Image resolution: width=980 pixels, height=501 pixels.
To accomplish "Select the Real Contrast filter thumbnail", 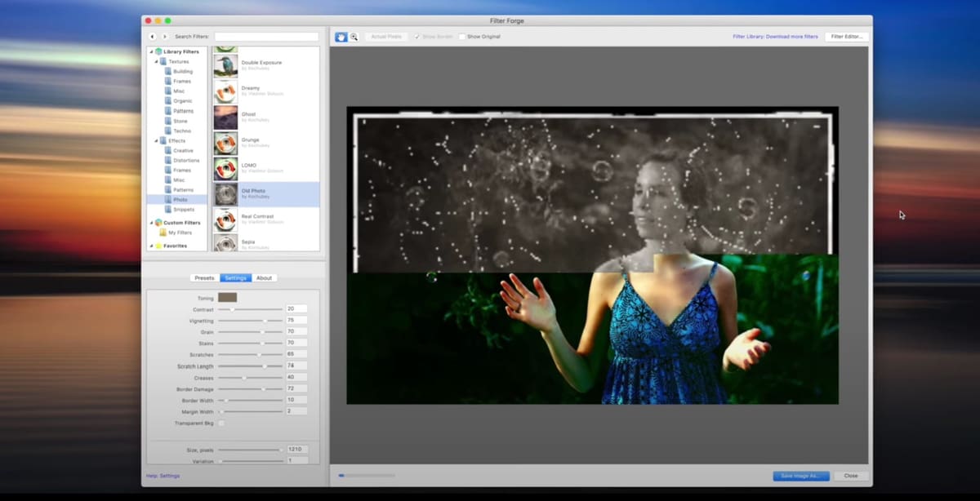I will (225, 220).
